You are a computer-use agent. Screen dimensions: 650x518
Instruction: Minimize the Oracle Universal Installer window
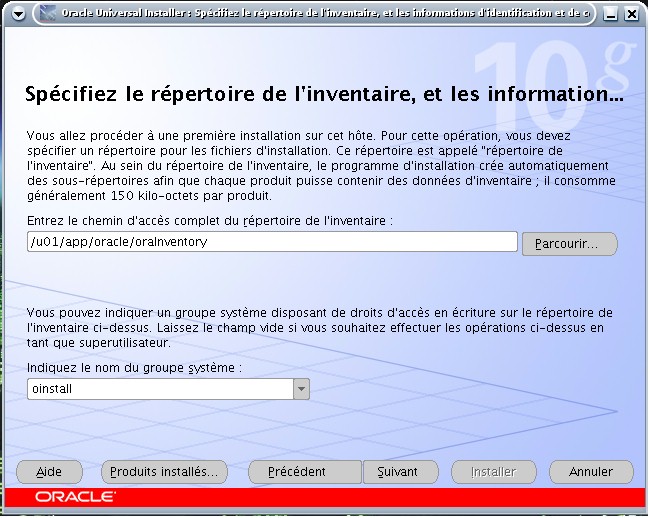(610, 15)
